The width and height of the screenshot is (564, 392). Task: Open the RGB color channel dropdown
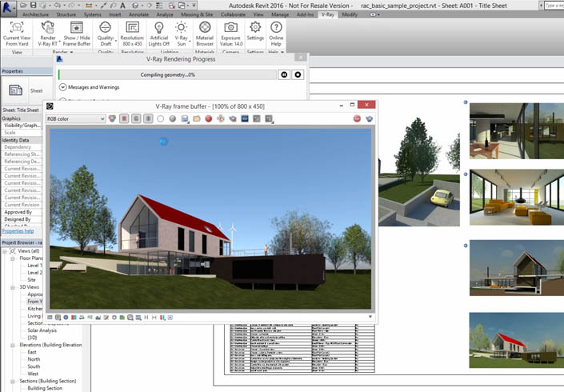(75, 118)
